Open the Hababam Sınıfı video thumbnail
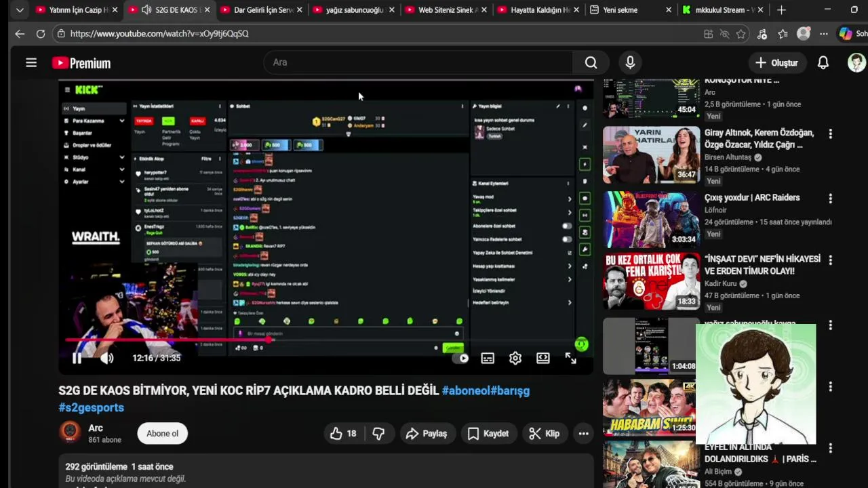The image size is (868, 488). point(649,407)
